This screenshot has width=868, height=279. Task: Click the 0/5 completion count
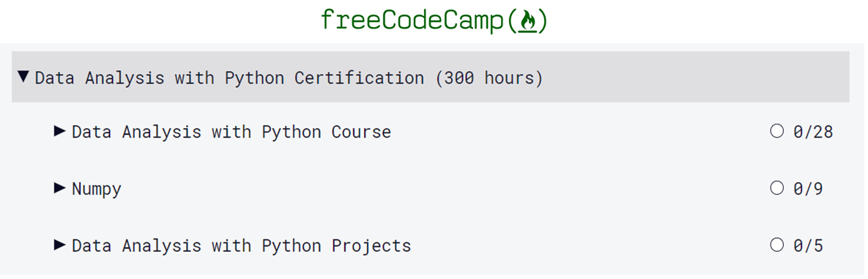point(808,246)
